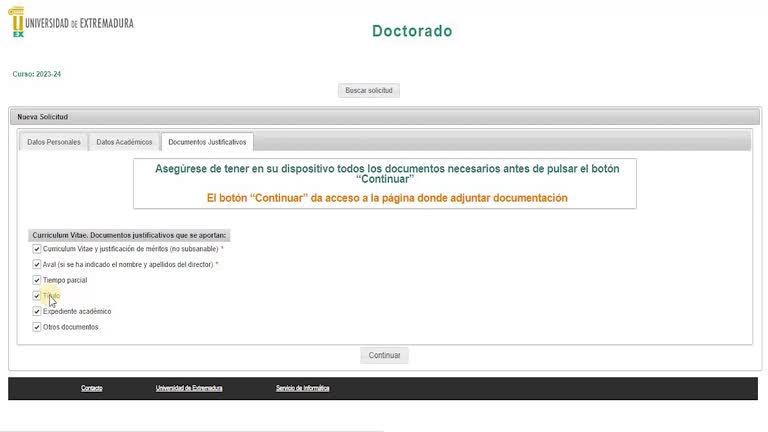
Task: Click the Curso: 2023-24 label
Action: tap(37, 74)
